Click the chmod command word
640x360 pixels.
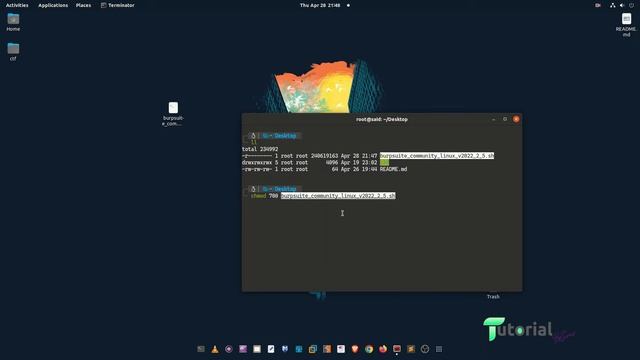[258, 196]
